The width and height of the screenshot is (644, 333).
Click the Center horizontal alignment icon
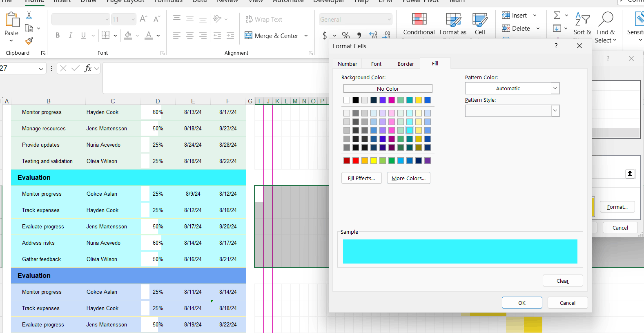tap(190, 36)
